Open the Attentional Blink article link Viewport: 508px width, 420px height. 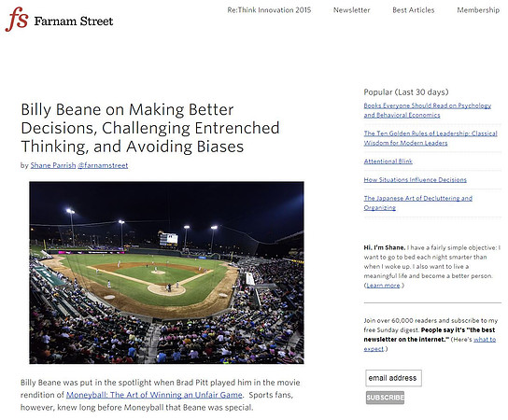pos(388,161)
